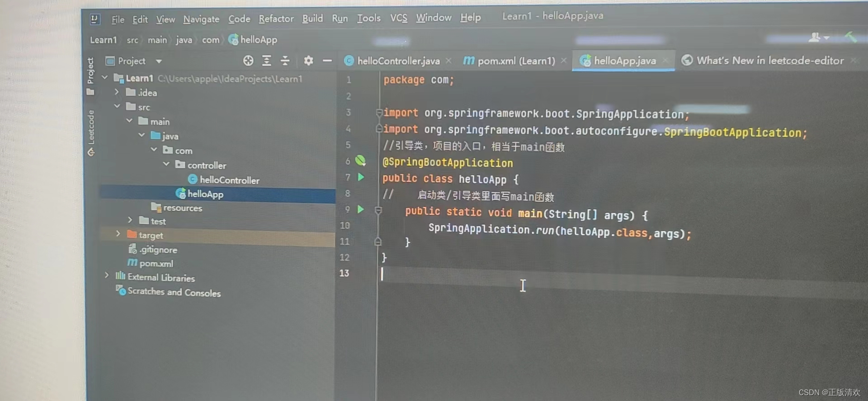Open the Window menu

[x=434, y=17]
